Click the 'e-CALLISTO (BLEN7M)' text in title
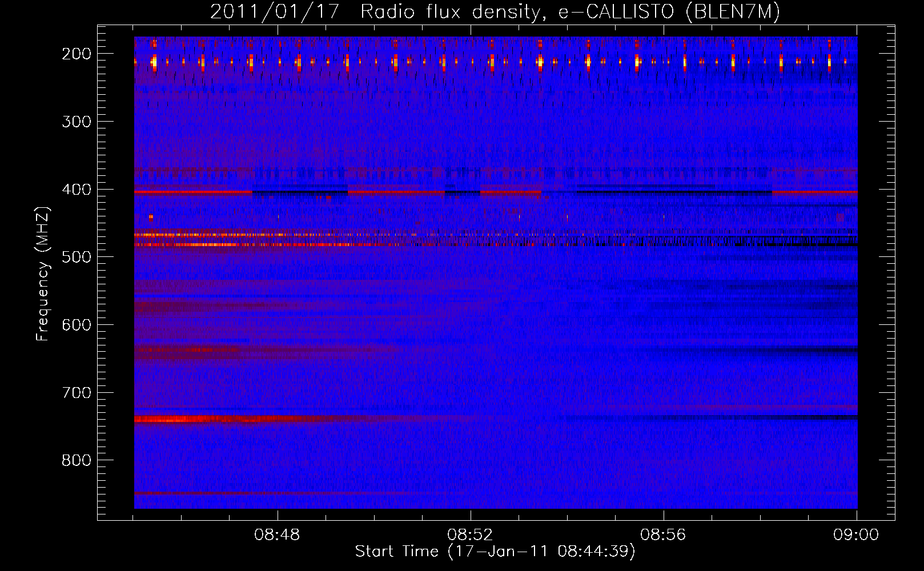 [x=669, y=12]
